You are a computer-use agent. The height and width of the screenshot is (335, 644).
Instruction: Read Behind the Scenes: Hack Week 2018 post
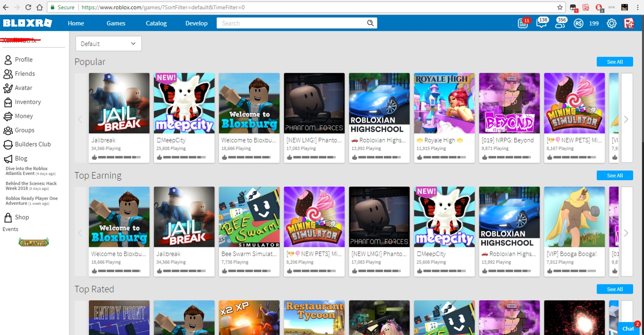pyautogui.click(x=31, y=186)
